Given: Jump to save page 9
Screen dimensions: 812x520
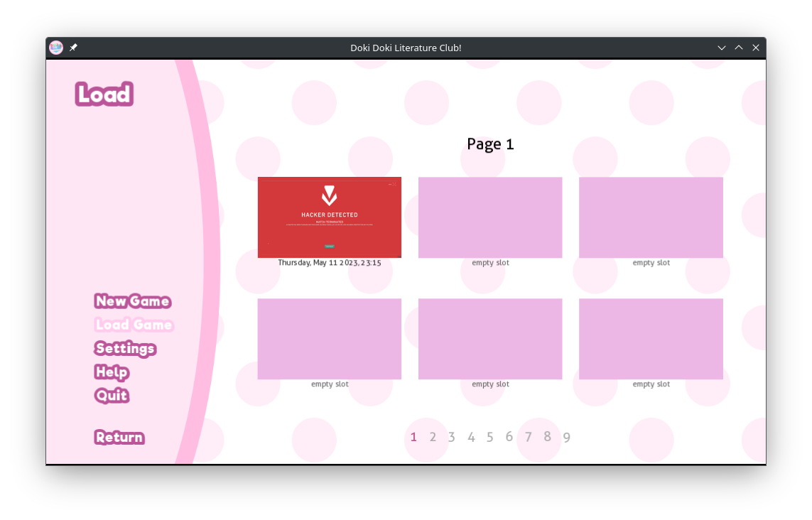Looking at the screenshot, I should [566, 437].
